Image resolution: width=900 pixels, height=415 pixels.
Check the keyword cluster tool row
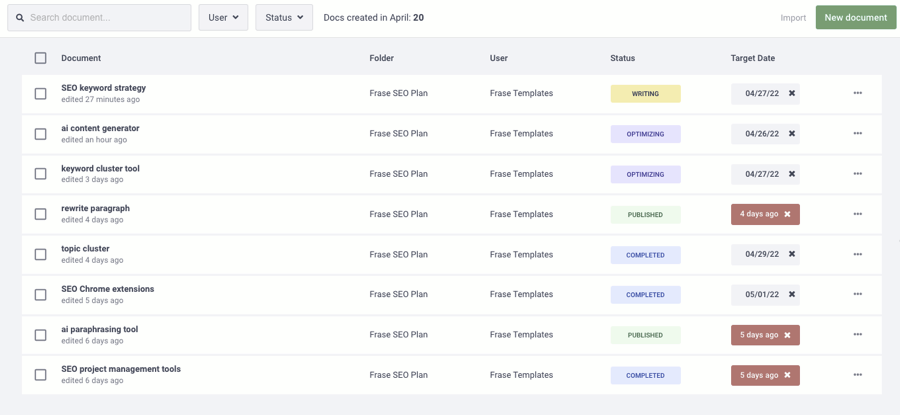[41, 174]
